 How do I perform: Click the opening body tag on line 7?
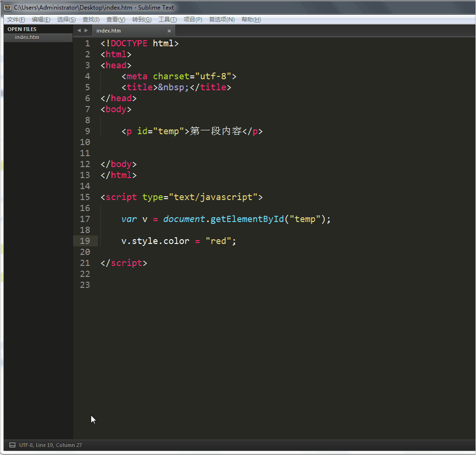tap(116, 109)
